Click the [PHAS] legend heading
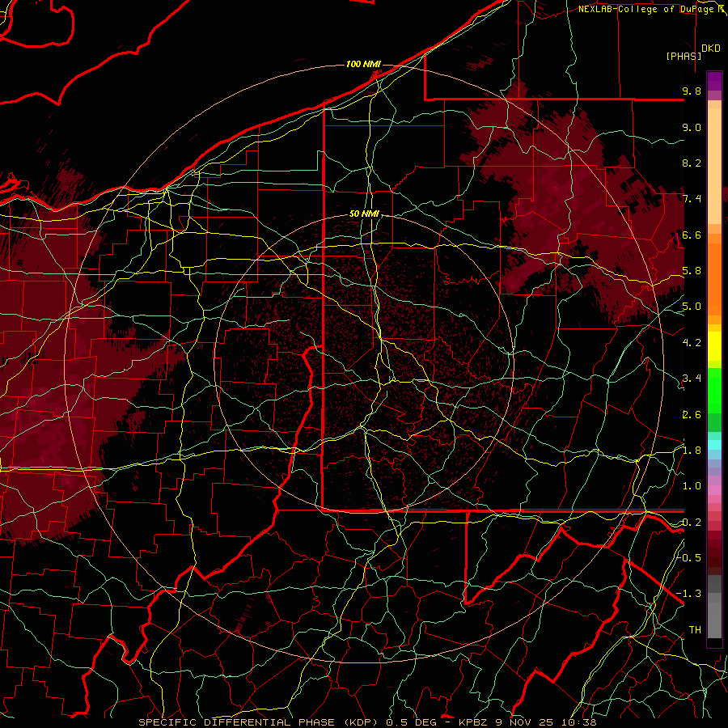Screen dimensions: 728x728 pyautogui.click(x=684, y=56)
